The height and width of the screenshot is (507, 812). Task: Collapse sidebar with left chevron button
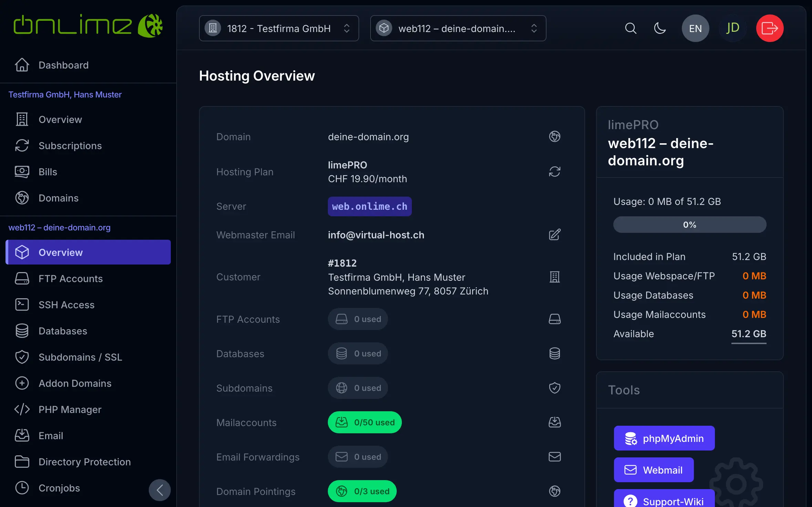pos(159,490)
